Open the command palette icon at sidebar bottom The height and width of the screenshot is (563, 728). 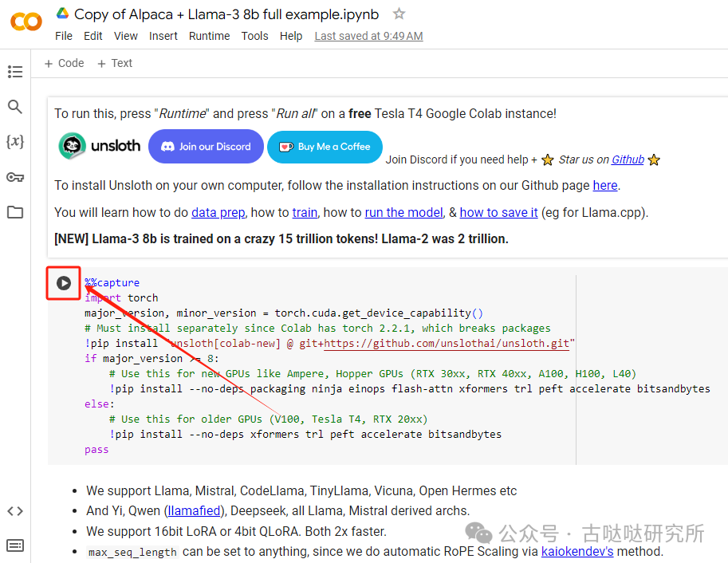(x=15, y=545)
